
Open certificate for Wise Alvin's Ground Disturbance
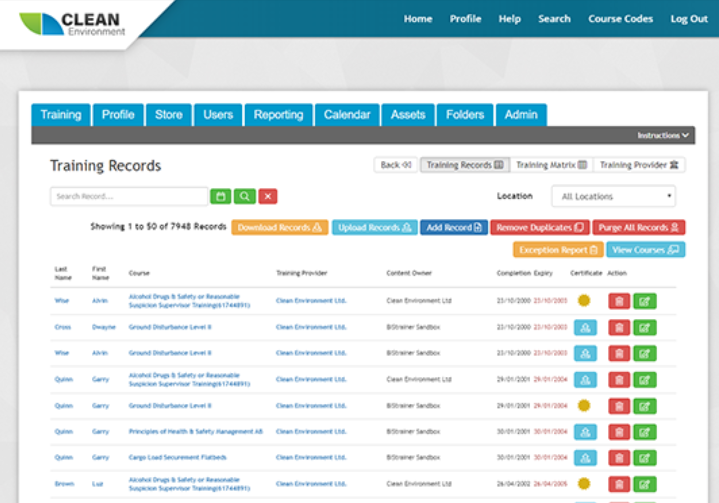pyautogui.click(x=585, y=354)
